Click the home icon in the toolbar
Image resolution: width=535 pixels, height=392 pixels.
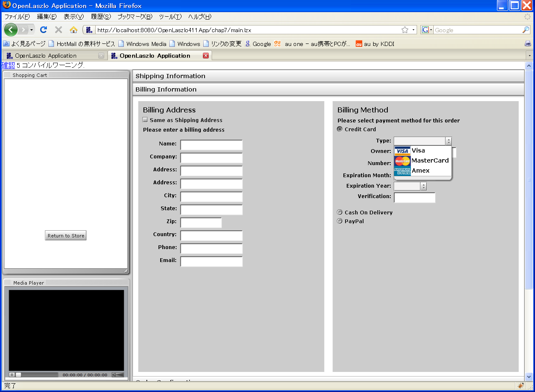[x=74, y=30]
